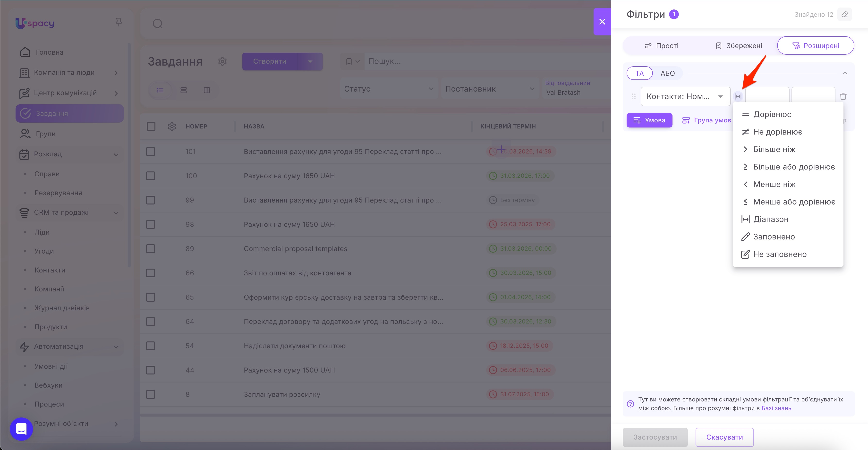Click the trash icon to delete condition
Viewport: 868px width, 450px height.
pyautogui.click(x=843, y=96)
